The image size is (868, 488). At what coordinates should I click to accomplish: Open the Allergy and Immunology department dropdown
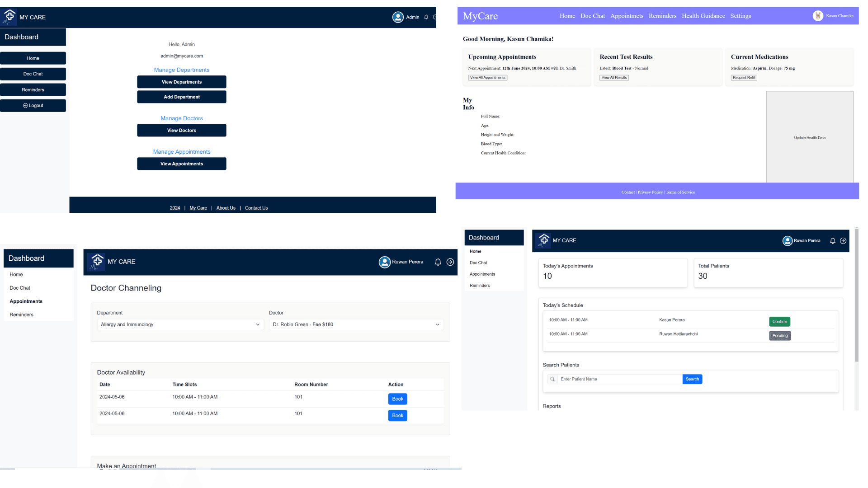tap(180, 324)
